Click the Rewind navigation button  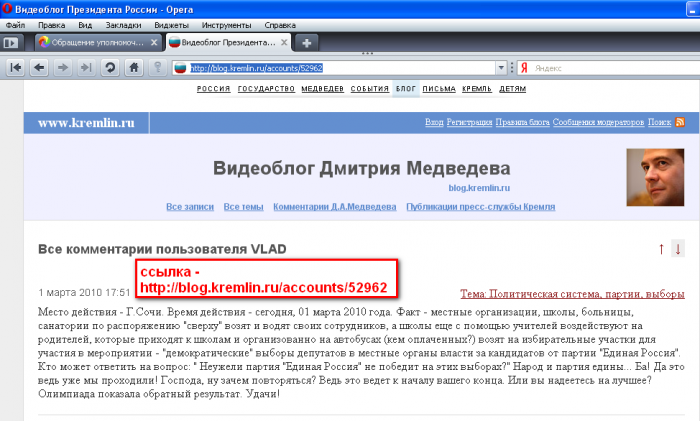pos(15,68)
